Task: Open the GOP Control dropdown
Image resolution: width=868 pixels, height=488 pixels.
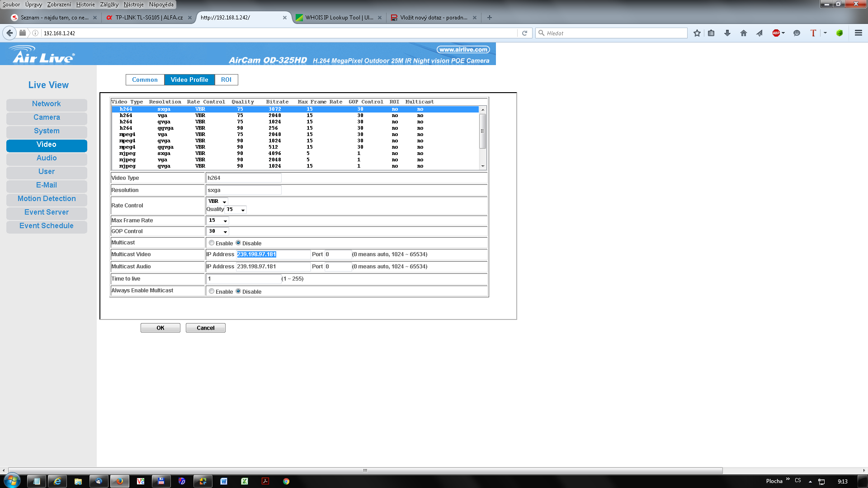Action: [x=217, y=231]
